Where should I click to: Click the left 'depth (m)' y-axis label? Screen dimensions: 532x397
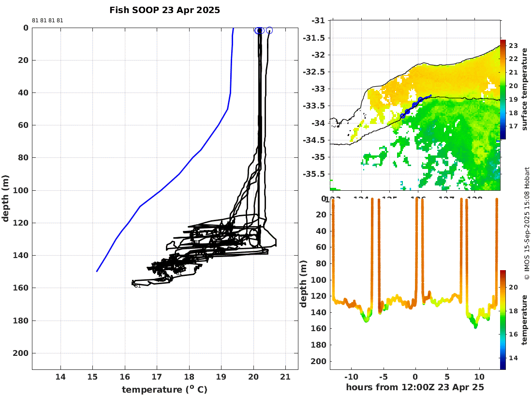[x=5, y=198]
